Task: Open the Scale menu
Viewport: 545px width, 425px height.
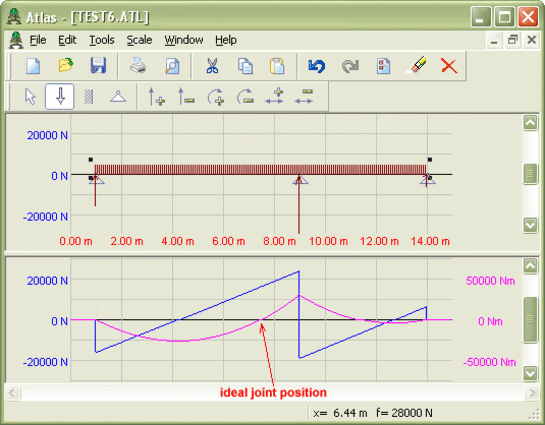Action: click(x=139, y=40)
